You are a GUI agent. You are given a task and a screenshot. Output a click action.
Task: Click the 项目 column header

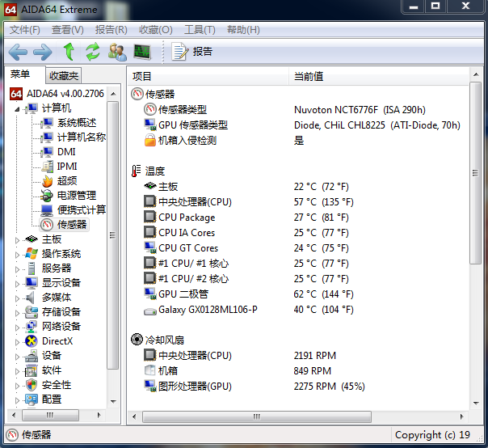click(x=208, y=76)
